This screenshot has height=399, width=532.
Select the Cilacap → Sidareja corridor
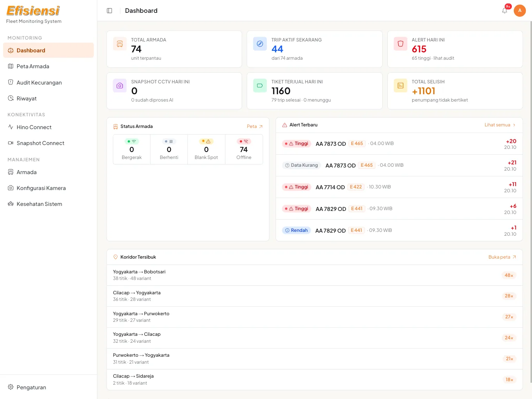point(314,380)
